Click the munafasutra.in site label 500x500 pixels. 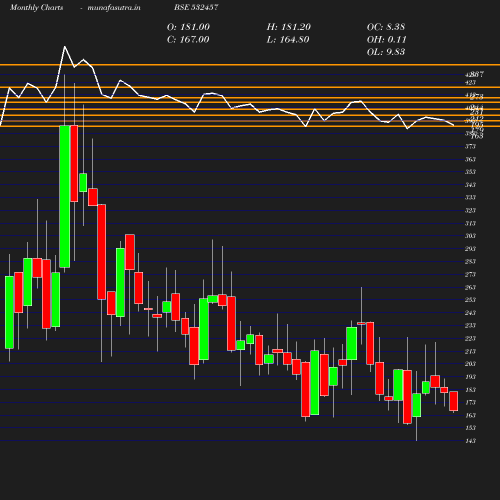114,7
